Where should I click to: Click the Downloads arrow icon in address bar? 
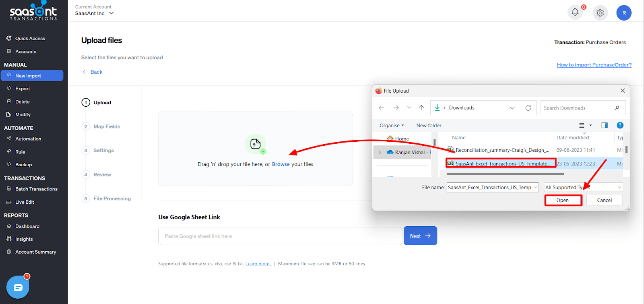437,108
